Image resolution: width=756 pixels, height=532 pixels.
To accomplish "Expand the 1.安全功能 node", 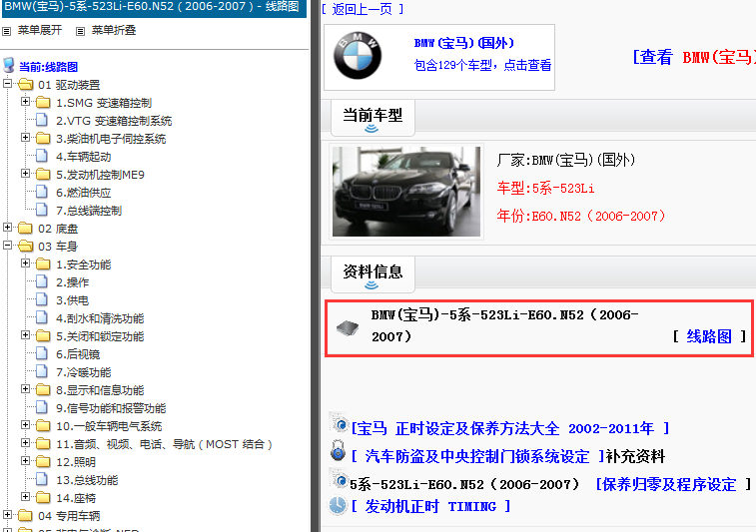I will coord(25,264).
